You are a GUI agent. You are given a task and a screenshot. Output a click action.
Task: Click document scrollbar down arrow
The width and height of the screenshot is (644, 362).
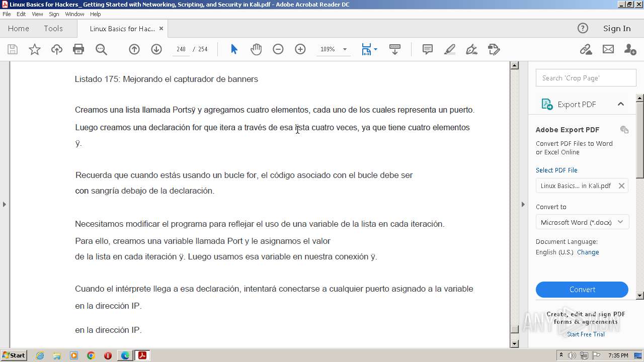(x=514, y=344)
